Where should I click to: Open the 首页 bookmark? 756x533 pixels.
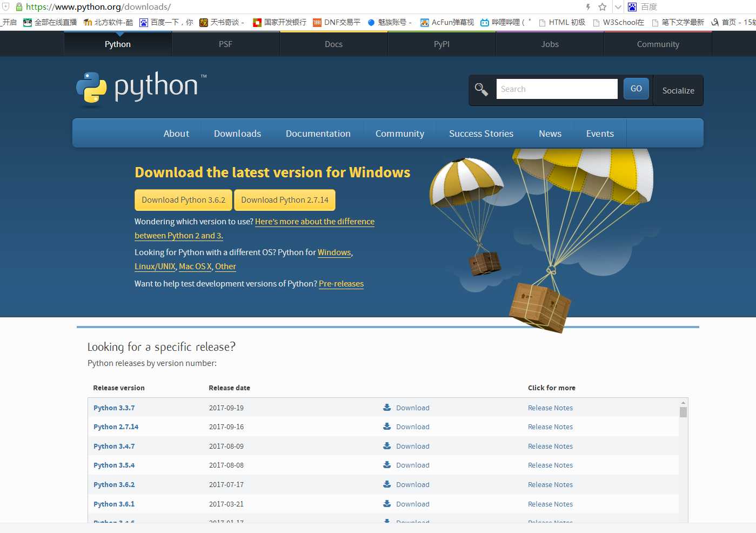pyautogui.click(x=733, y=22)
